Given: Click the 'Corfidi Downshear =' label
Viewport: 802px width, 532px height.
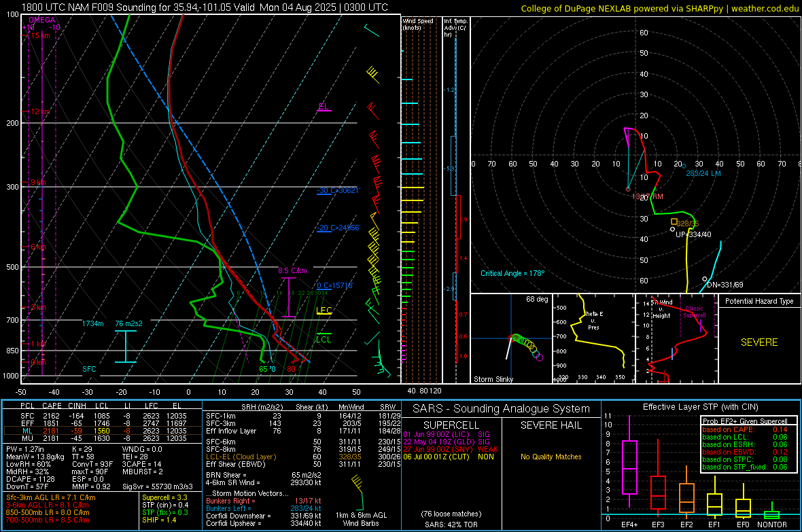Looking at the screenshot, I should [236, 516].
